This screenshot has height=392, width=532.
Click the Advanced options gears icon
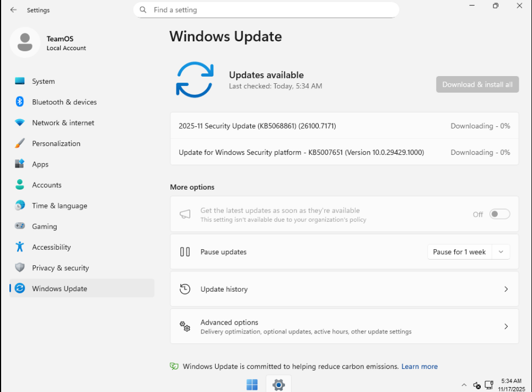[185, 326]
